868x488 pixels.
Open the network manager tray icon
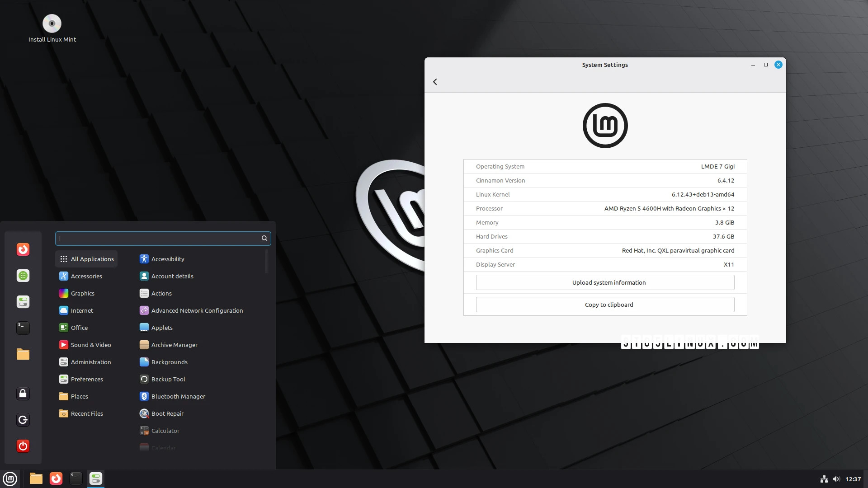coord(824,479)
